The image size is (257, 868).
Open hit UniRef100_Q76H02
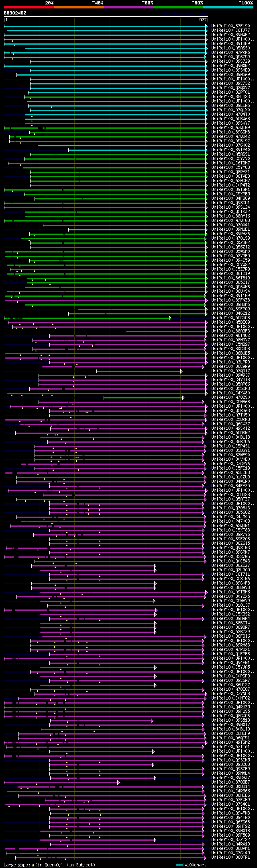pos(230,145)
